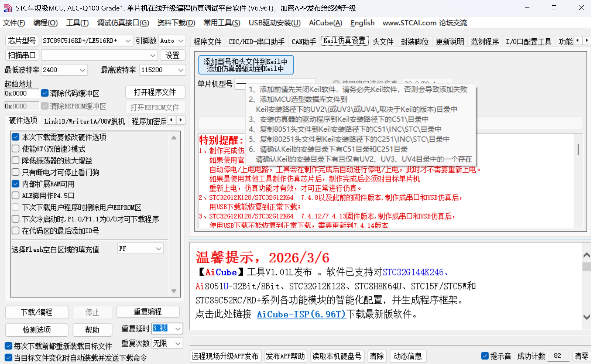Click start address 0x0000 input field

pos(22,93)
